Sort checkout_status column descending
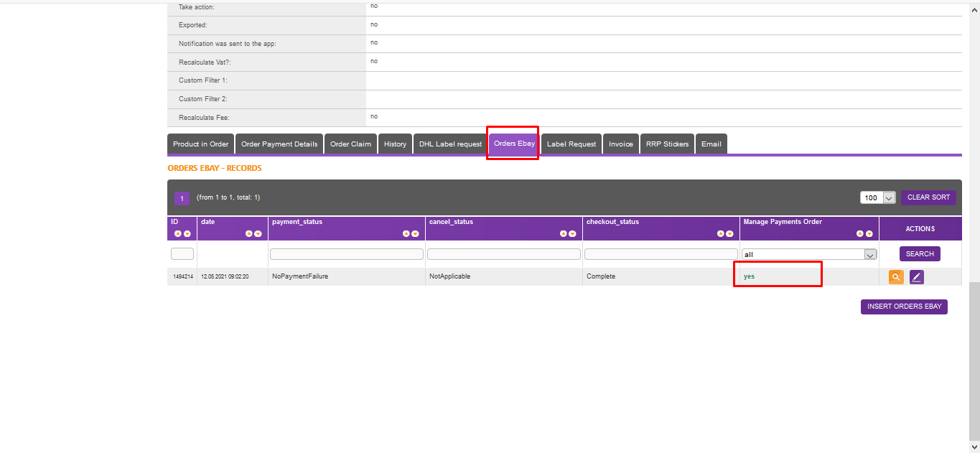980x453 pixels. pyautogui.click(x=730, y=233)
